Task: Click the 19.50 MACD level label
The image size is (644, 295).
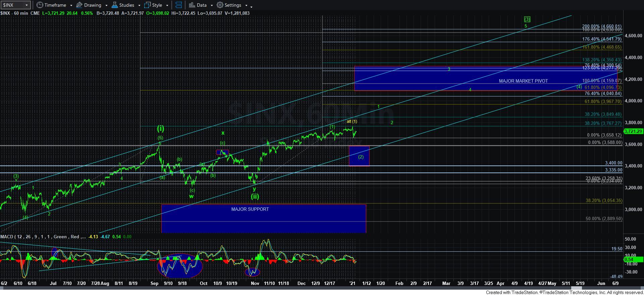Action: pyautogui.click(x=617, y=249)
